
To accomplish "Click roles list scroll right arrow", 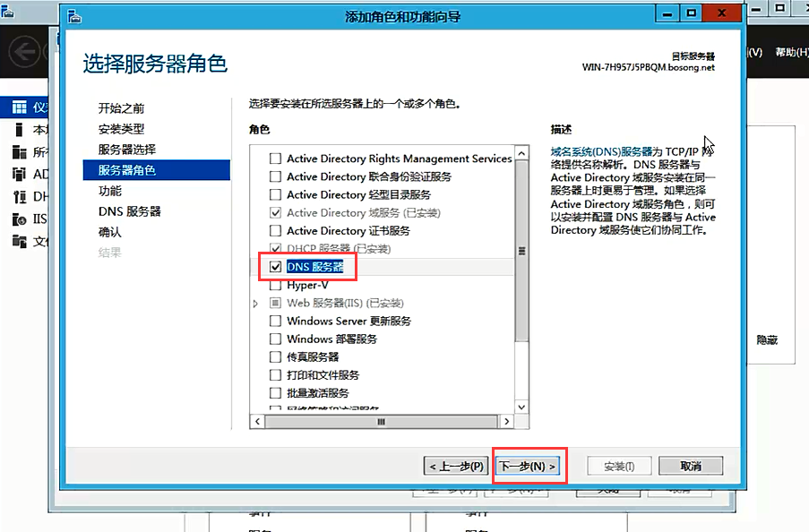I will coord(507,422).
